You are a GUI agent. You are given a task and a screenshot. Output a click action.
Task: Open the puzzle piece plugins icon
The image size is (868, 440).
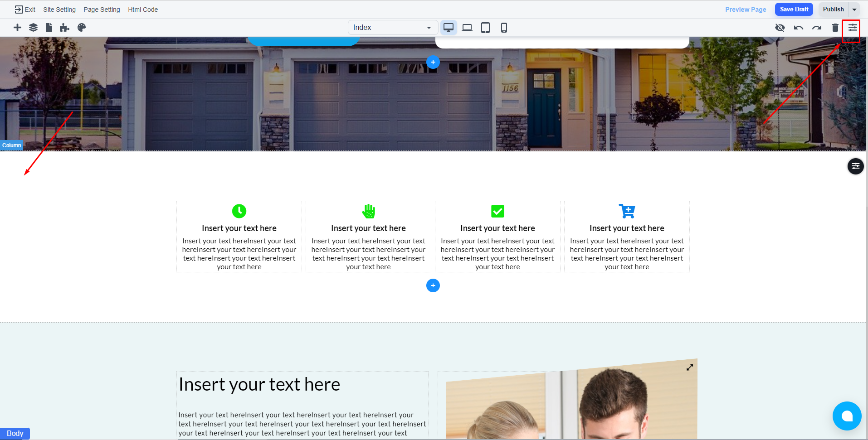point(64,28)
